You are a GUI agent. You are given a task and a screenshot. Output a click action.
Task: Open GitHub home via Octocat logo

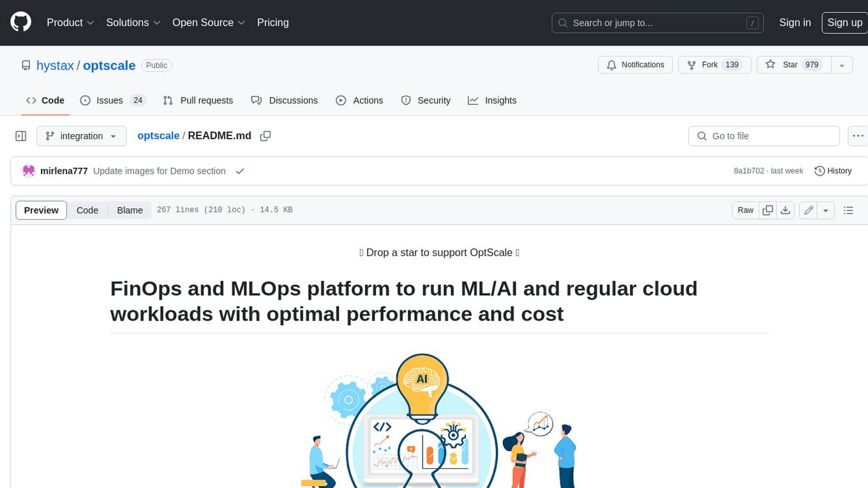tap(20, 22)
